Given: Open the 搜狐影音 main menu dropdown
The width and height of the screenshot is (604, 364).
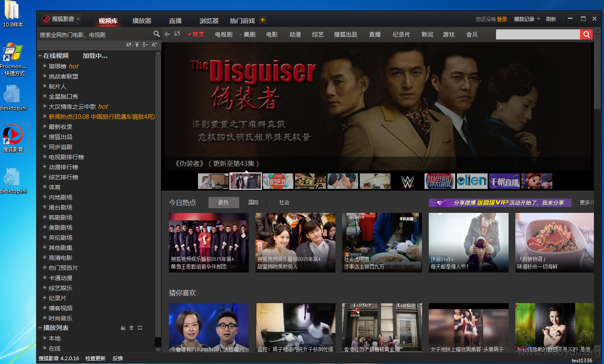Looking at the screenshot, I should (61, 19).
